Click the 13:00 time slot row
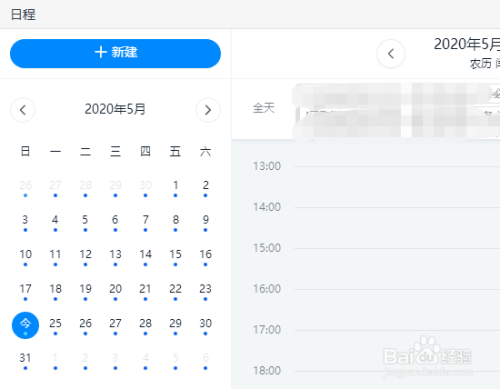Screen dimensions: 500x389 coord(397,187)
